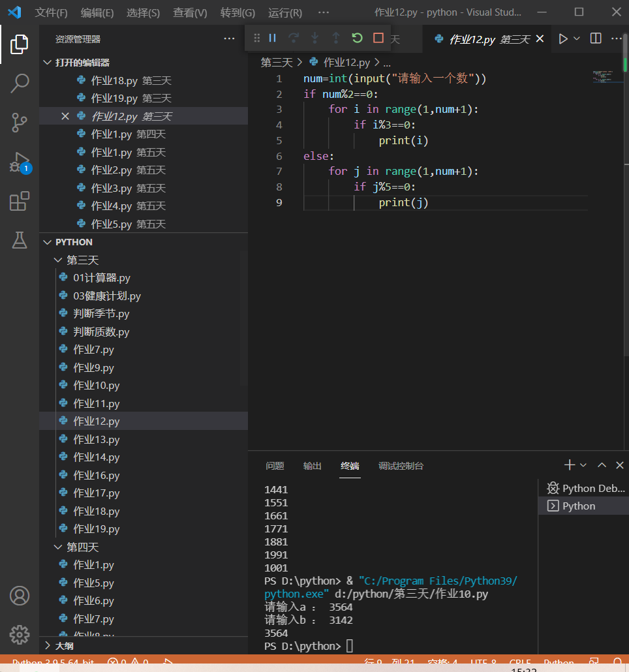Open the VS Code logo application menu

[14, 12]
